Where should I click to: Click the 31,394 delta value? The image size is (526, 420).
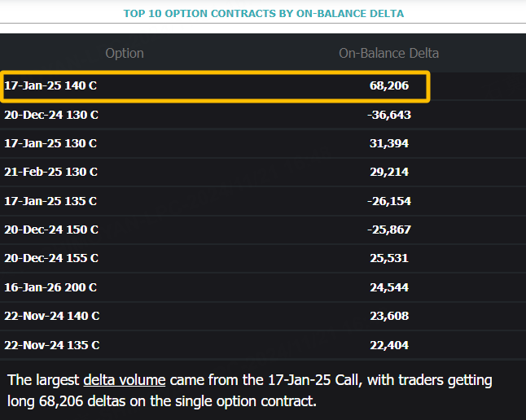click(388, 143)
